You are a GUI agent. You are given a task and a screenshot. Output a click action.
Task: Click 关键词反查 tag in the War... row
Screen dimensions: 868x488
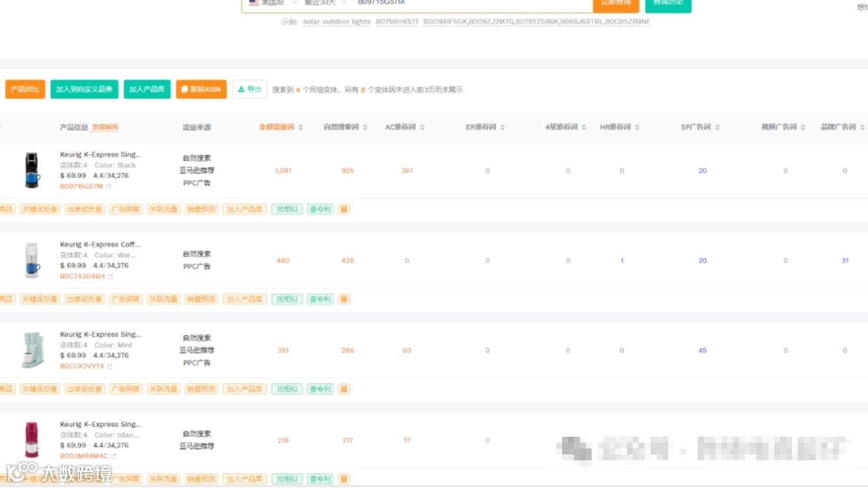pyautogui.click(x=39, y=299)
